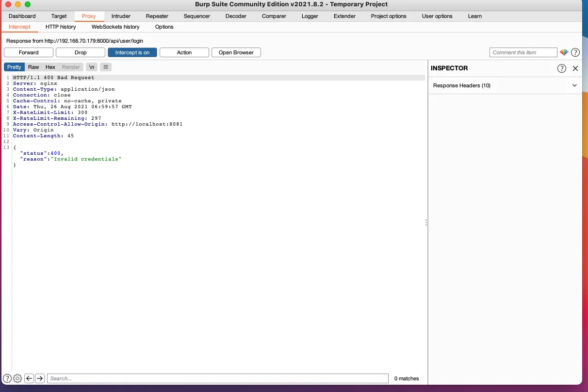Click the Response from URL label
This screenshot has height=392, width=588.
75,41
